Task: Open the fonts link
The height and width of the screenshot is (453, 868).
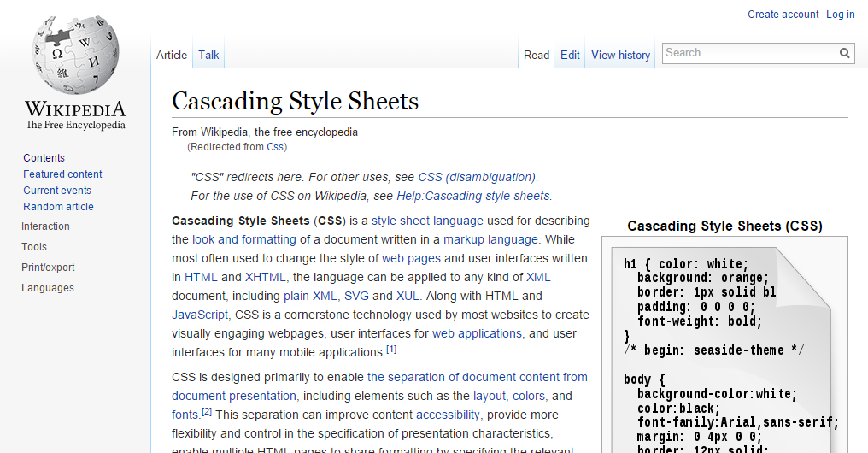Action: tap(185, 415)
